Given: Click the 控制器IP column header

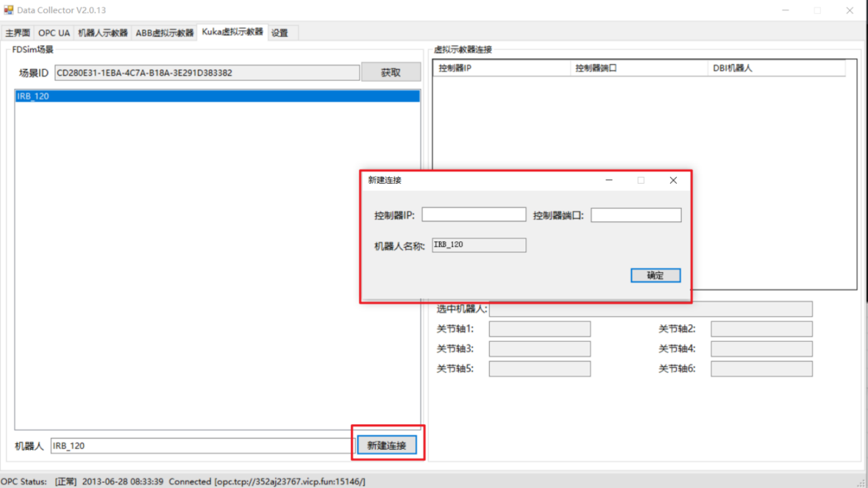Looking at the screenshot, I should pyautogui.click(x=501, y=68).
